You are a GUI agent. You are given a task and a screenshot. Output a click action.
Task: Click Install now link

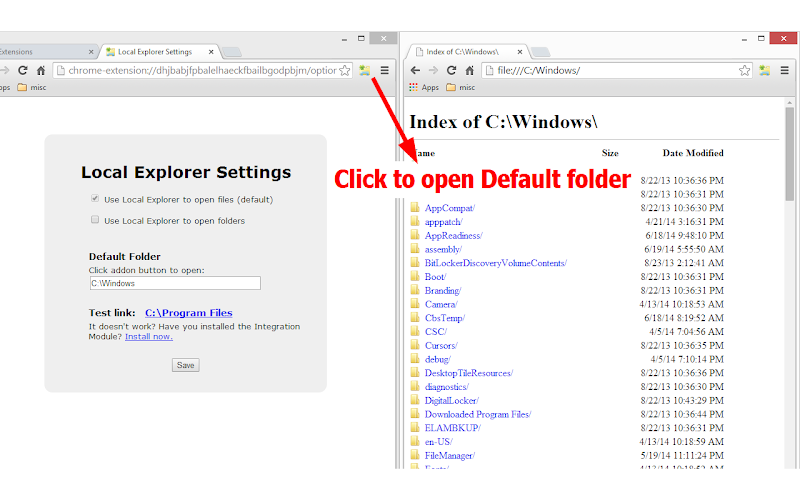coord(148,337)
